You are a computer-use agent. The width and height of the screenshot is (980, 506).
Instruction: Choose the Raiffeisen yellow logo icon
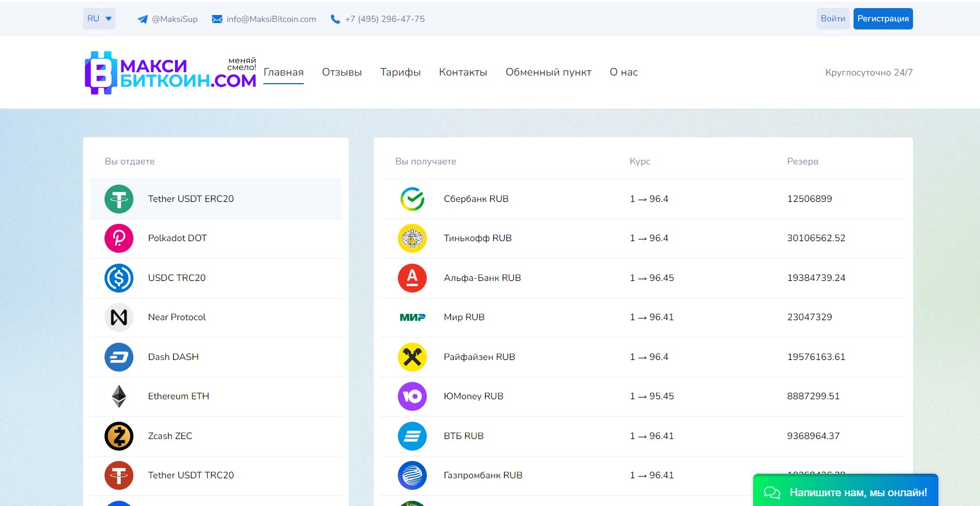[412, 357]
